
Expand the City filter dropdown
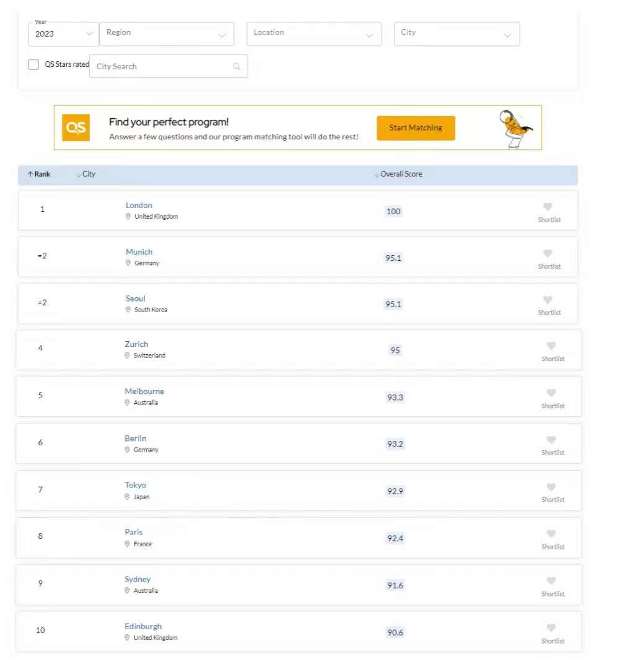pyautogui.click(x=456, y=34)
